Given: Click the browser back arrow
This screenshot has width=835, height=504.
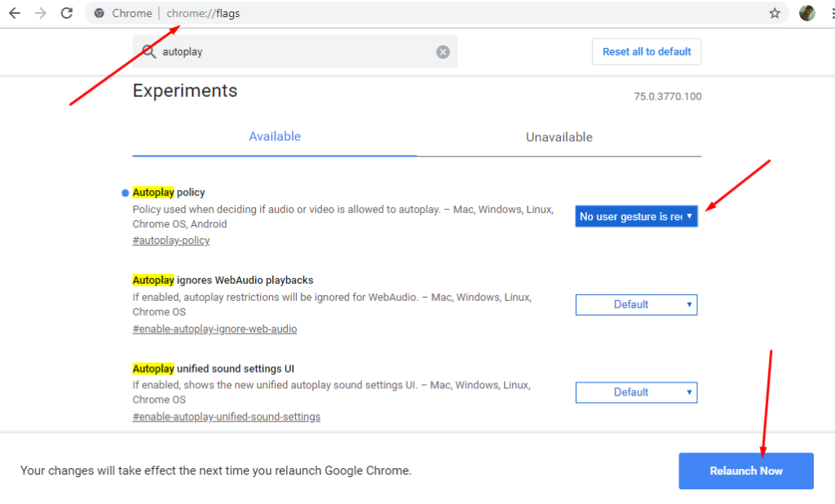Looking at the screenshot, I should coord(15,13).
